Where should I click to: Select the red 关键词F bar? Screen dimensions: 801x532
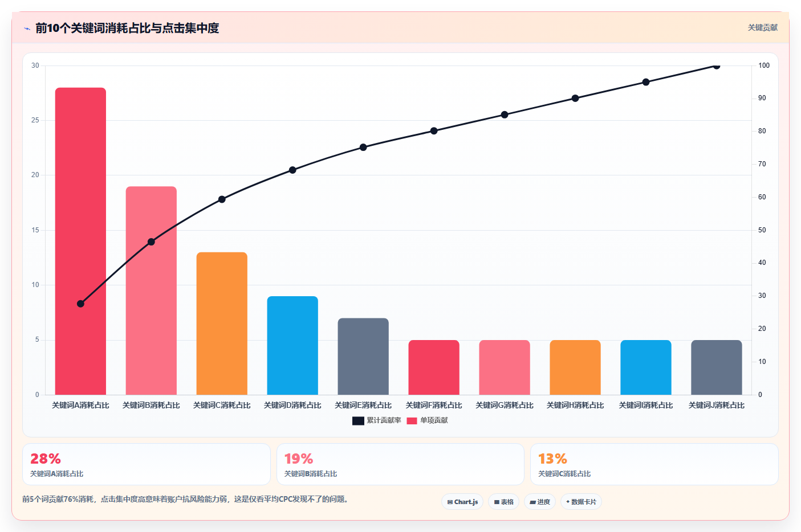[434, 367]
